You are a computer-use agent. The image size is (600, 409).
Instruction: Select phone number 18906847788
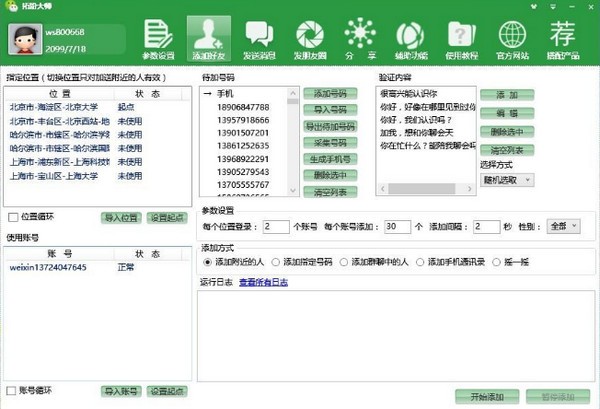pos(243,107)
